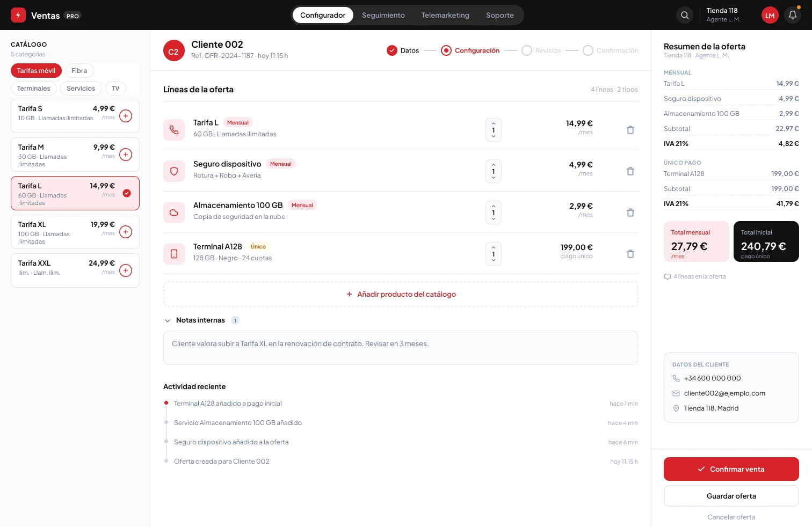The image size is (812, 527).
Task: Jump to the Revisión step
Action: point(541,50)
